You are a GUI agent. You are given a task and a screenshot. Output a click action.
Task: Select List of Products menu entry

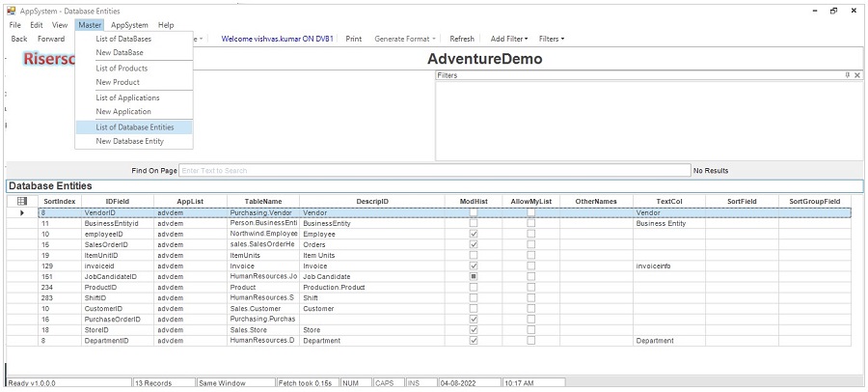(x=134, y=69)
